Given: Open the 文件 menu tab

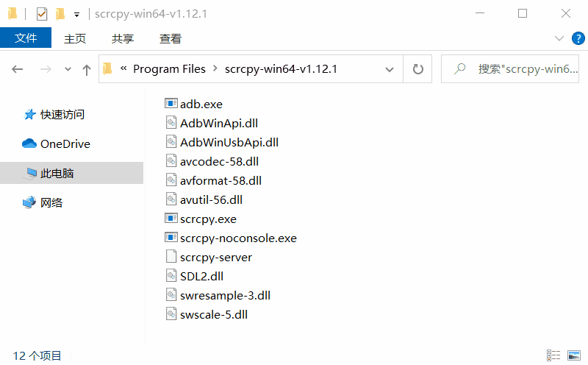Looking at the screenshot, I should [26, 38].
